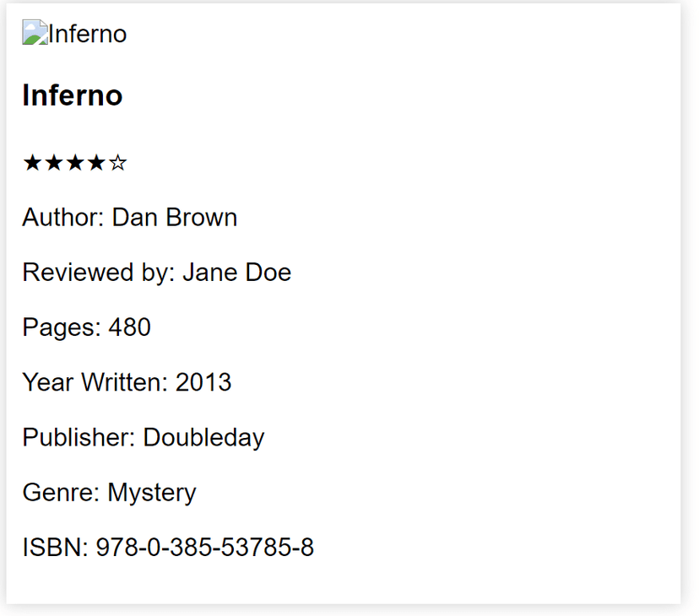Click the first filled rating star

tap(32, 163)
